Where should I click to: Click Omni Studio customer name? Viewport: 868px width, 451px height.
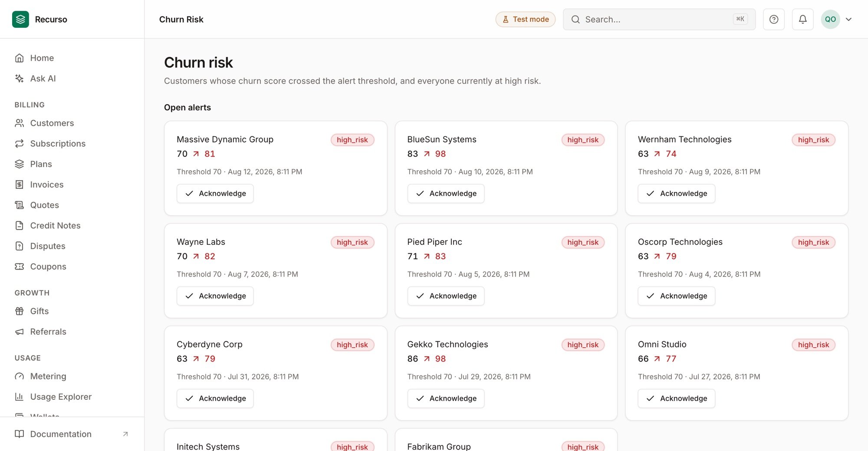coord(662,344)
